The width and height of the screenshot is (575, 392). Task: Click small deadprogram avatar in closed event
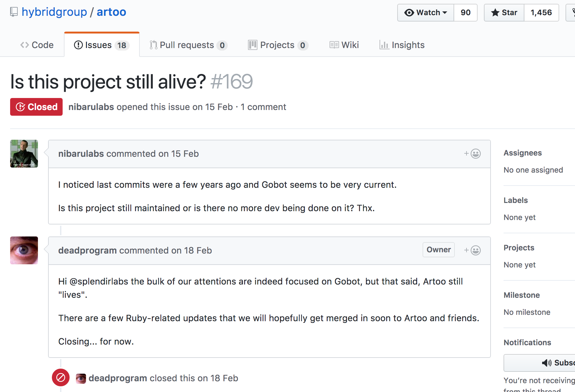pyautogui.click(x=81, y=378)
